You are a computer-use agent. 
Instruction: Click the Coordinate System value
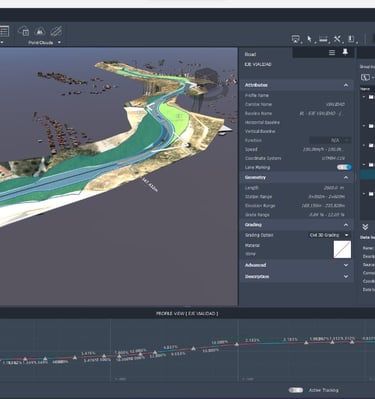333,158
